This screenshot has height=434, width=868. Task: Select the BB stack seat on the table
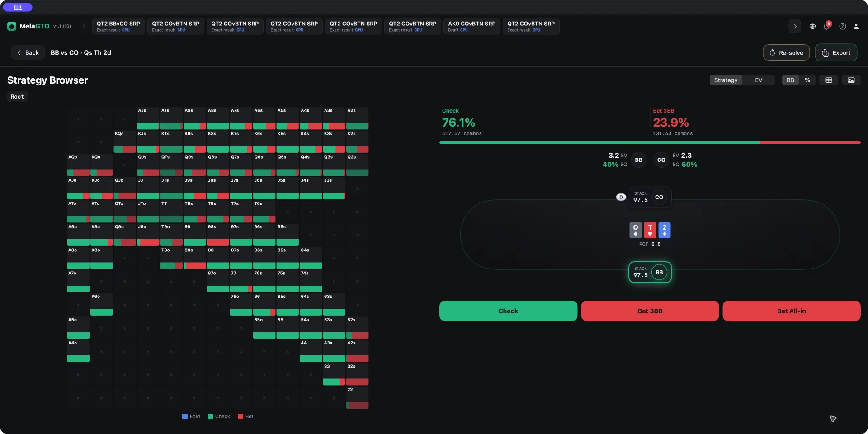pyautogui.click(x=650, y=272)
